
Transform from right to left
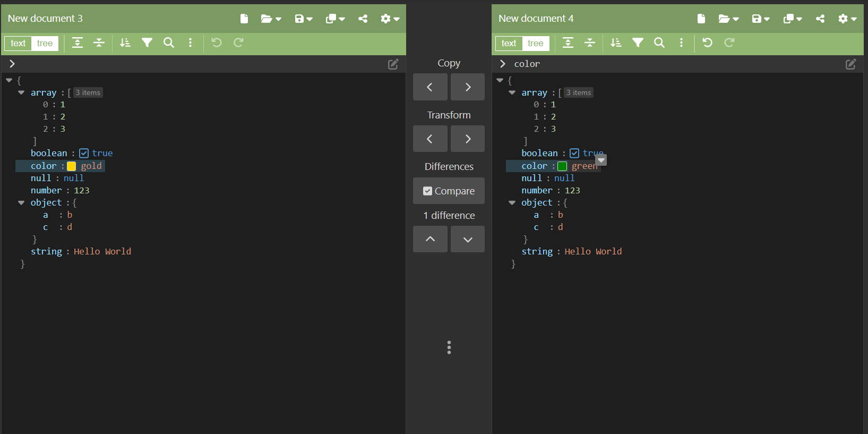click(430, 139)
